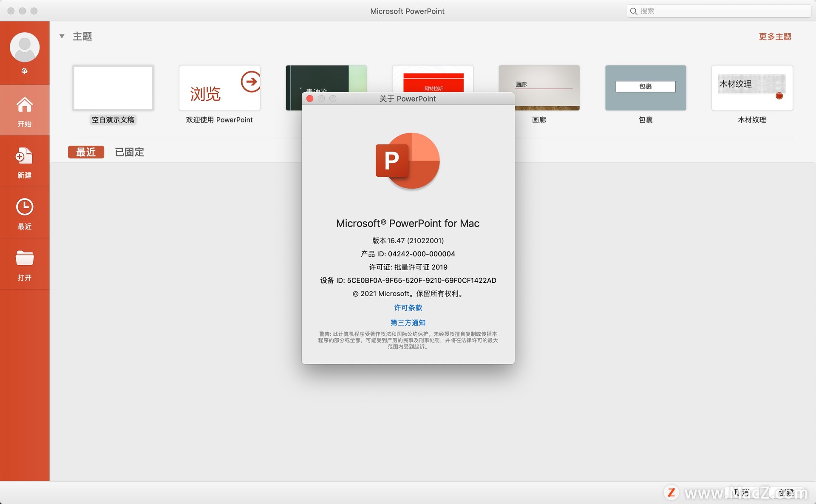
Task: Click the 许可证: 批量许可证 2019 text
Action: click(x=408, y=267)
